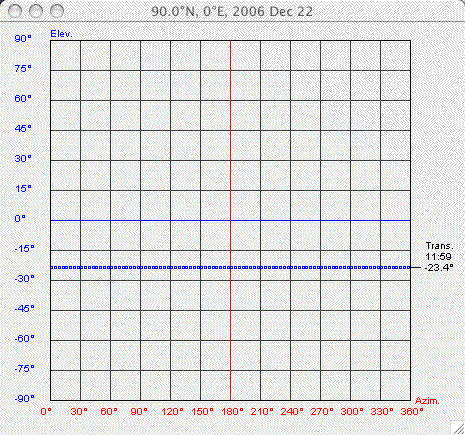Click the window title text
465x435 pixels.
(x=232, y=12)
